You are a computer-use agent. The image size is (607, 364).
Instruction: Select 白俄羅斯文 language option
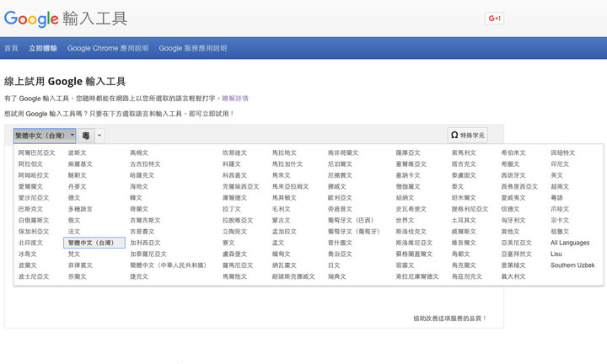tap(34, 220)
